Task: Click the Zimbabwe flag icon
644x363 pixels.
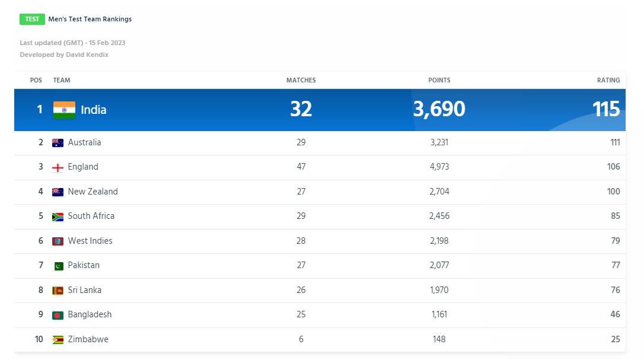Action: (x=58, y=340)
